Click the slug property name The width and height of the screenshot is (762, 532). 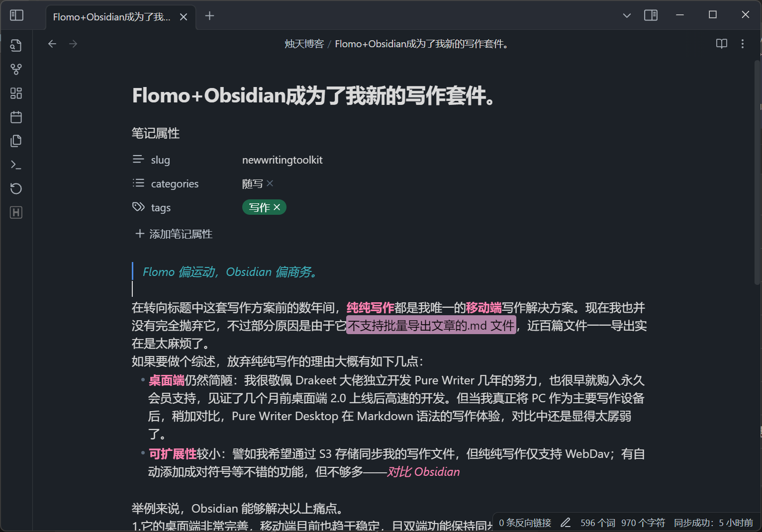point(161,160)
